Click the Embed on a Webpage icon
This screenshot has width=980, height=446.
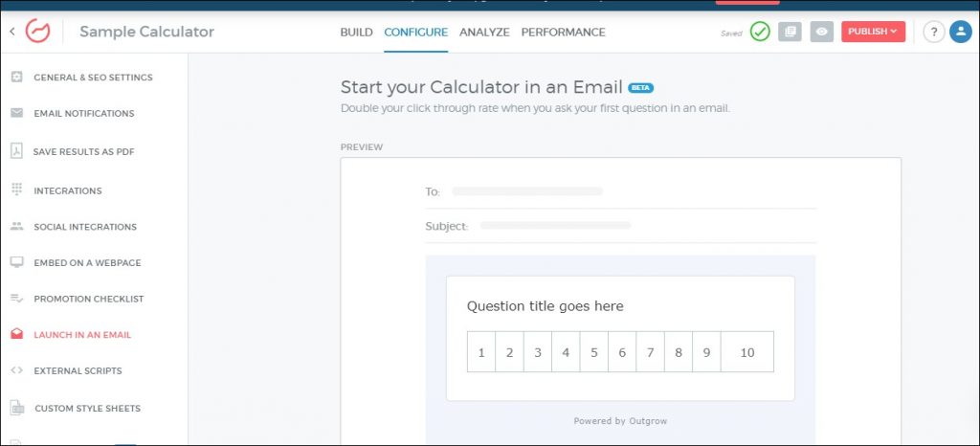point(16,262)
